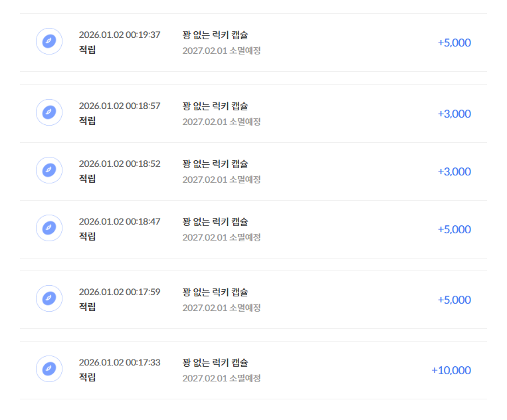
Task: Tap the point icon for the 00:18:47 entry
Action: 49,229
